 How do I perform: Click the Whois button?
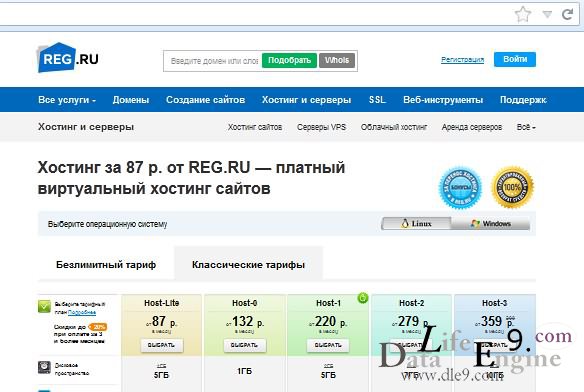[337, 60]
